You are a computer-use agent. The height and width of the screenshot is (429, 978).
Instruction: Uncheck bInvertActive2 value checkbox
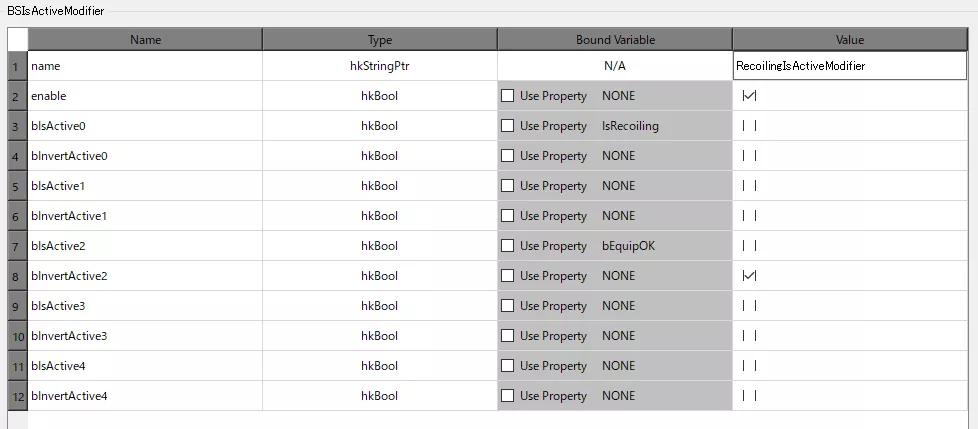(749, 276)
